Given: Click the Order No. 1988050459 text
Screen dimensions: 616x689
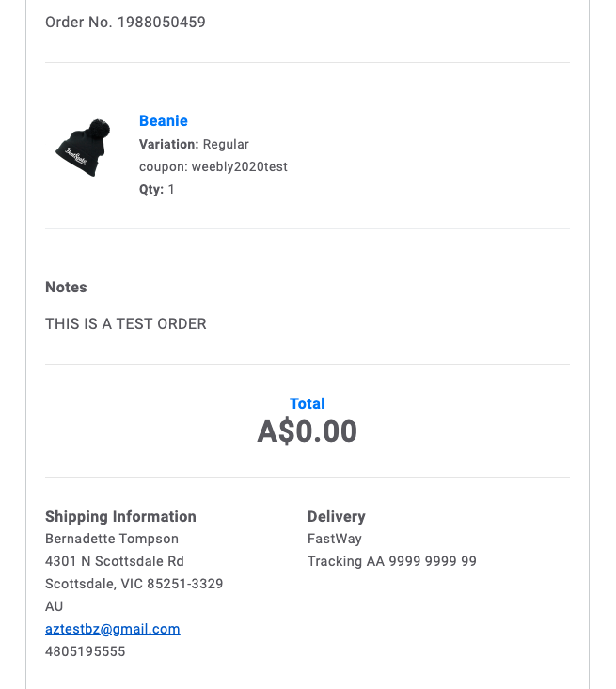Looking at the screenshot, I should tap(125, 22).
